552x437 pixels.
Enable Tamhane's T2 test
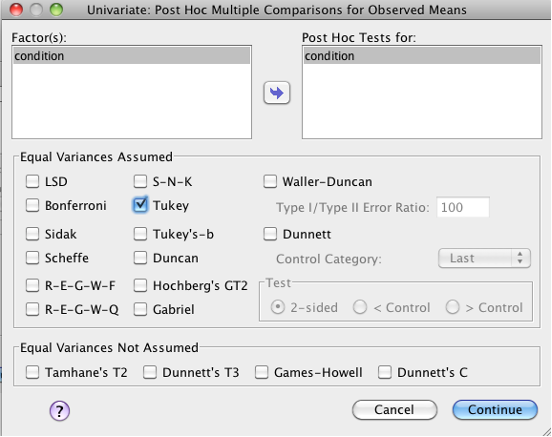32,372
